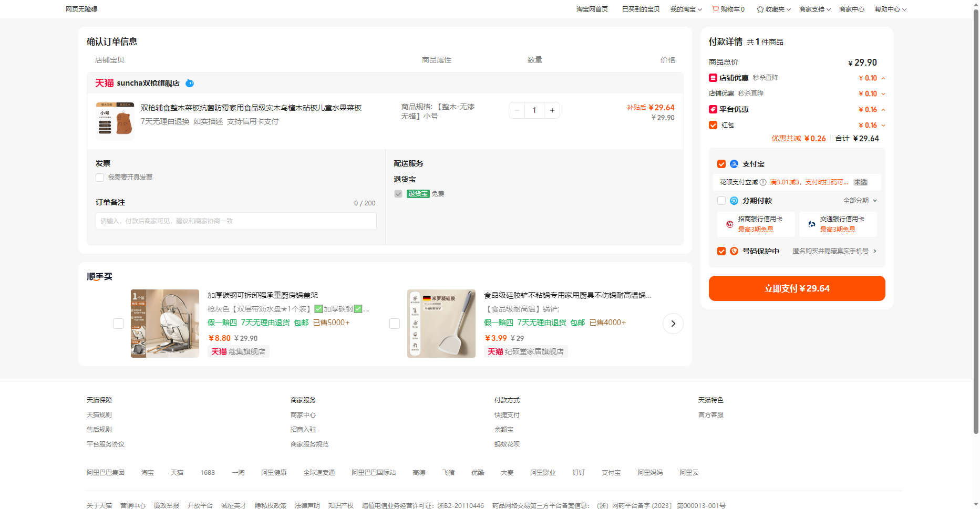Open 商家中心 in top navigation

coord(852,9)
